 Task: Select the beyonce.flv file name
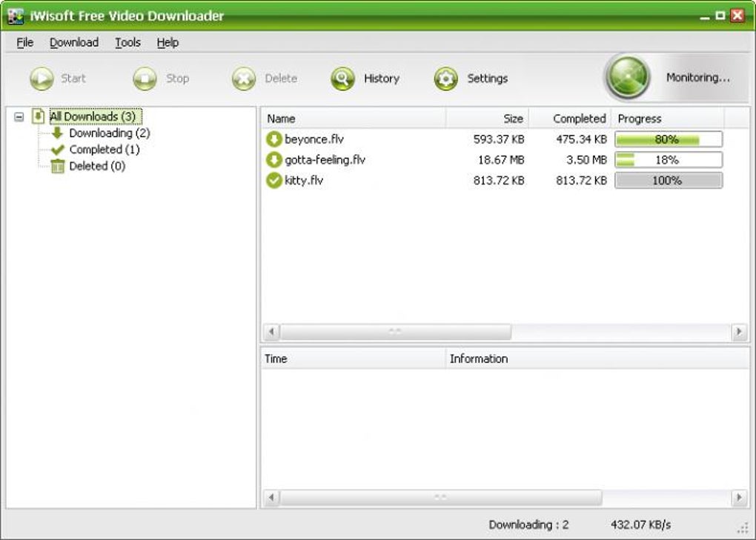pyautogui.click(x=314, y=139)
